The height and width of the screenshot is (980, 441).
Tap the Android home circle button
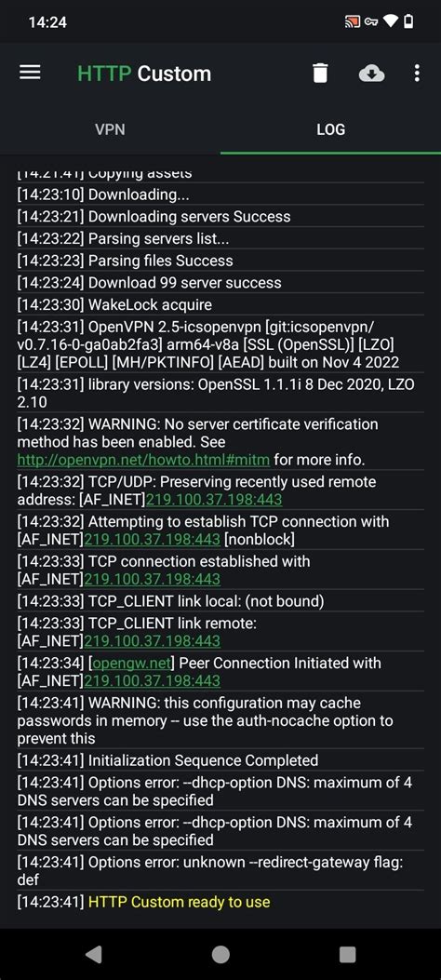coord(220,954)
